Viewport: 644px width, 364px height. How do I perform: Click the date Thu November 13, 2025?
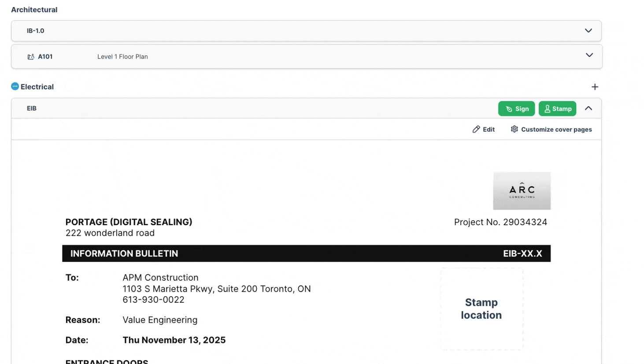pyautogui.click(x=174, y=340)
